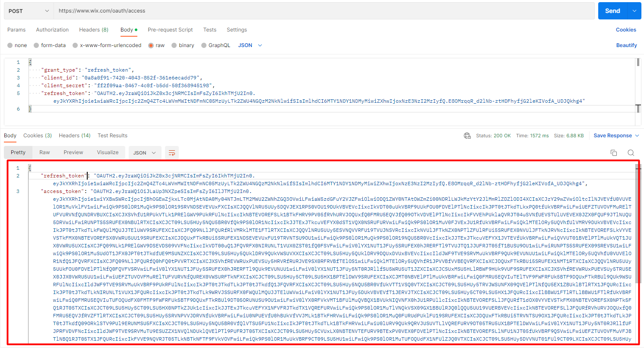View the Cookies (3) response tab
The height and width of the screenshot is (348, 644).
point(38,135)
